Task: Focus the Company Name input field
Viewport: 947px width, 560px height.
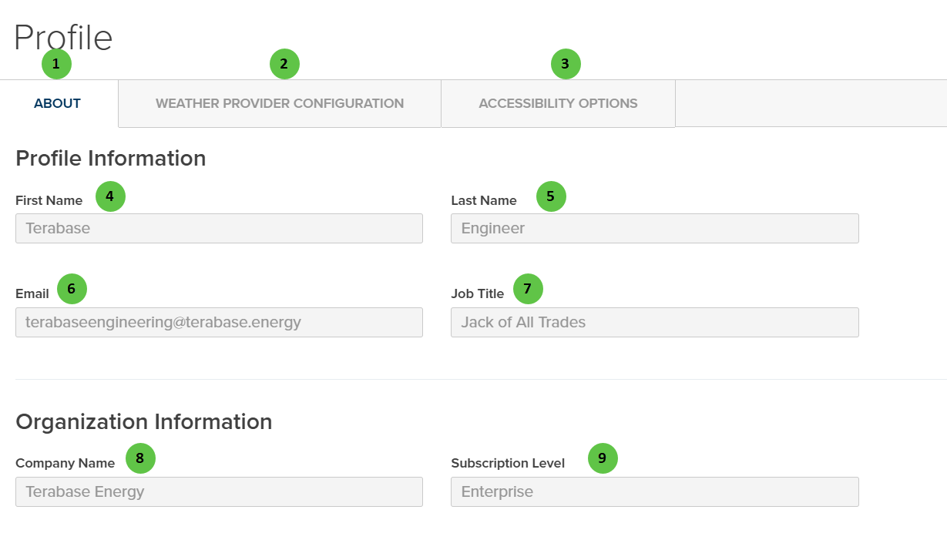Action: [x=219, y=492]
